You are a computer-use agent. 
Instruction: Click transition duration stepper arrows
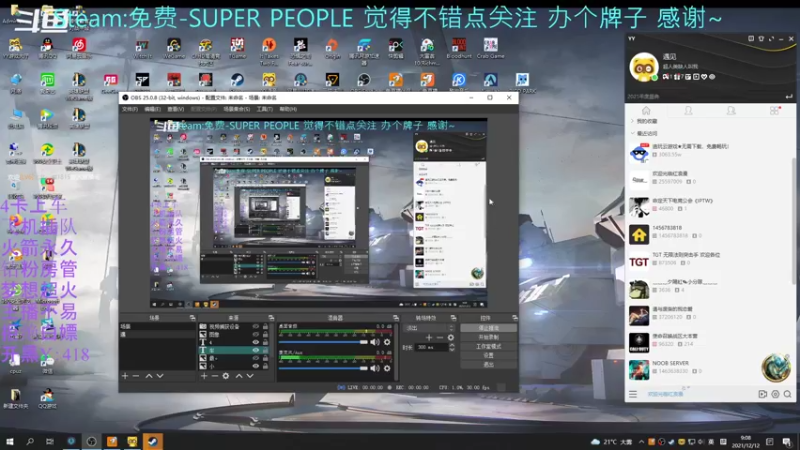click(x=452, y=347)
